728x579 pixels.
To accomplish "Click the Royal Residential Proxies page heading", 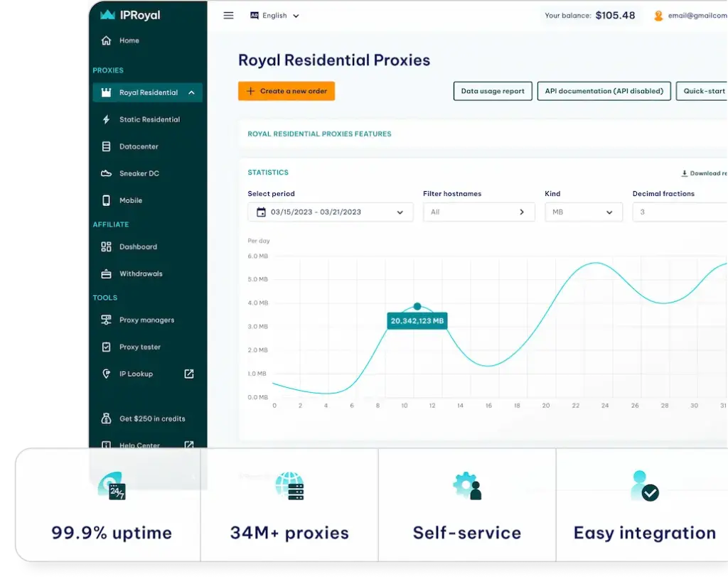I will pos(334,60).
